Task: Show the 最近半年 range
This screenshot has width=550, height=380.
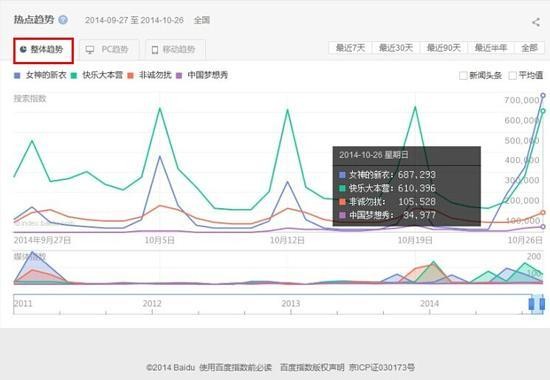Action: (x=491, y=48)
